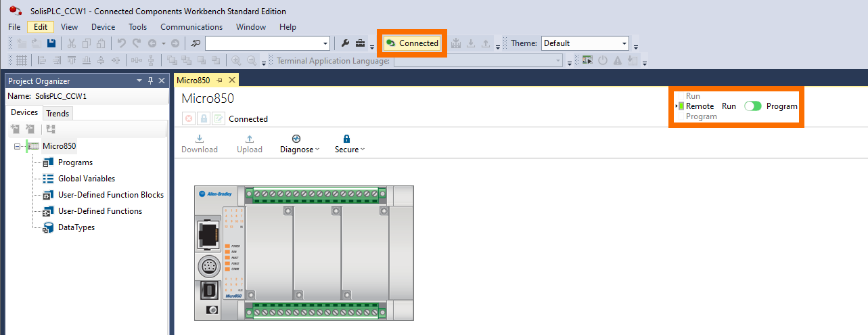The image size is (868, 335).
Task: Open the Edit menu
Action: (x=41, y=27)
